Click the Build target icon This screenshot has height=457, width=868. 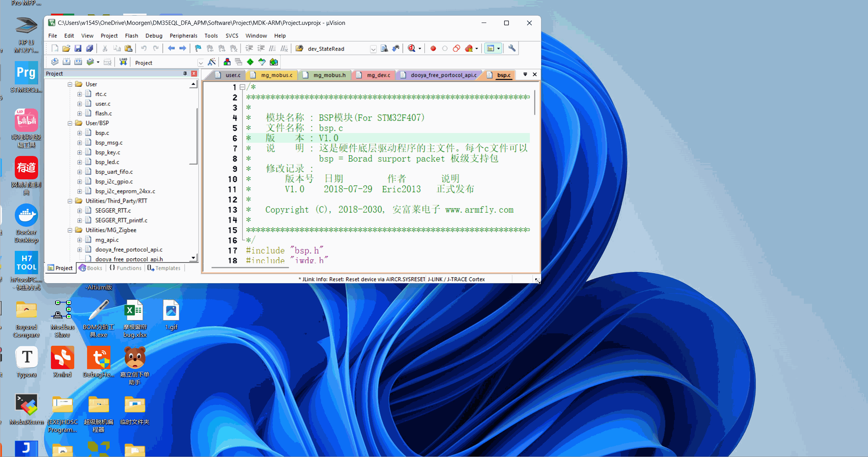click(66, 62)
